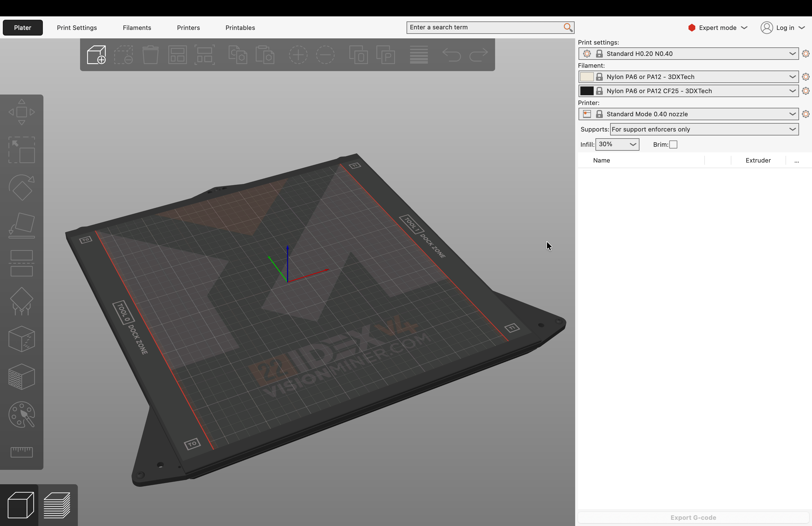The height and width of the screenshot is (526, 812).
Task: Select the Scale tool
Action: (21, 150)
